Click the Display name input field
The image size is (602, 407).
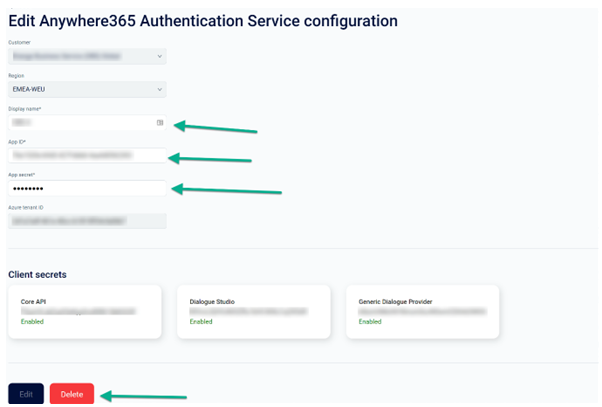click(x=87, y=122)
